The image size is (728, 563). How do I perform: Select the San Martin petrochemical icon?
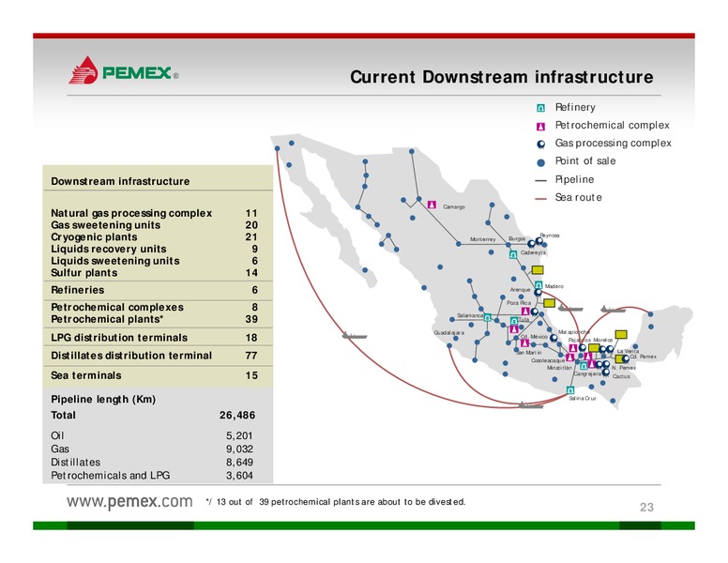pos(525,342)
